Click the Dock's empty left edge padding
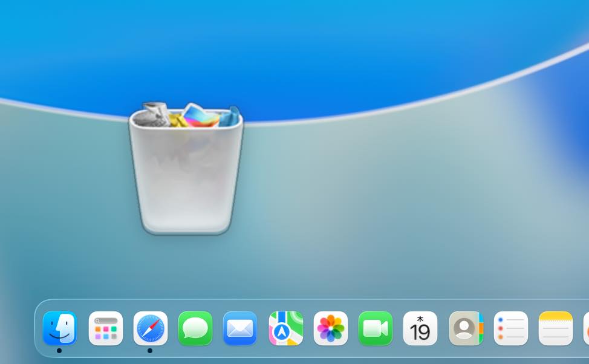Viewport: 589px width, 364px height. [x=38, y=328]
